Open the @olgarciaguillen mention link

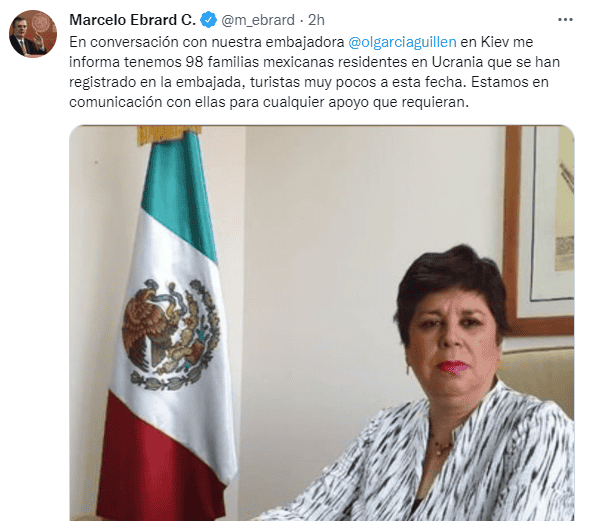tap(402, 42)
